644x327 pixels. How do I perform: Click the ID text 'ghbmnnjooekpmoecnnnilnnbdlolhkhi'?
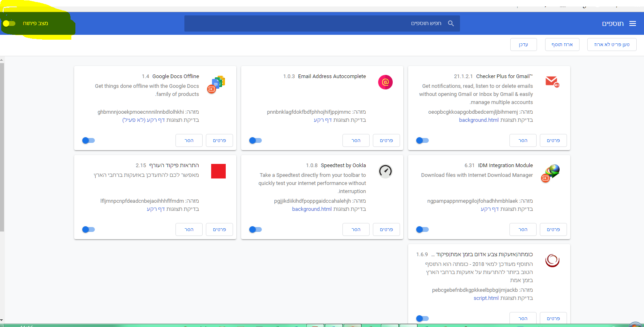tap(141, 112)
